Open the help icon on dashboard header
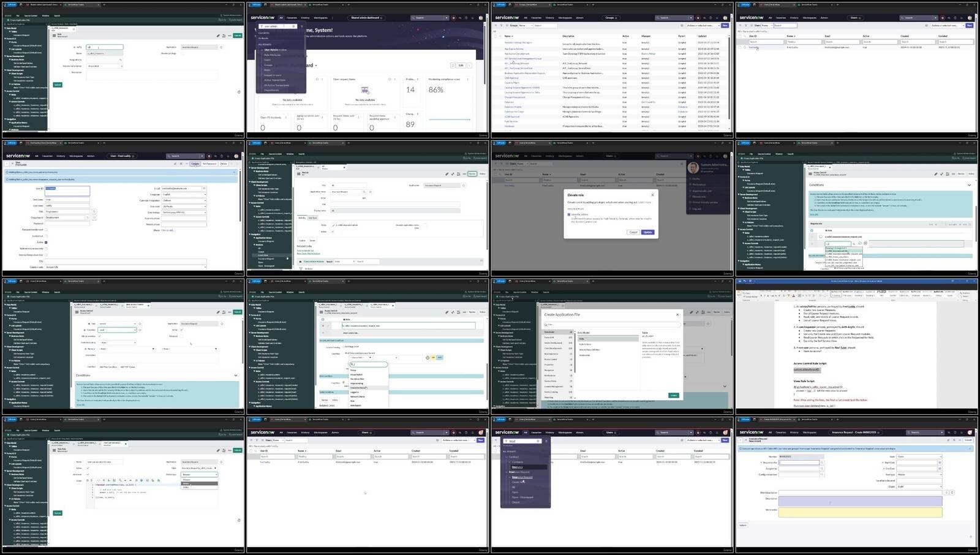Screen dimensions: 980x555 [x=466, y=18]
